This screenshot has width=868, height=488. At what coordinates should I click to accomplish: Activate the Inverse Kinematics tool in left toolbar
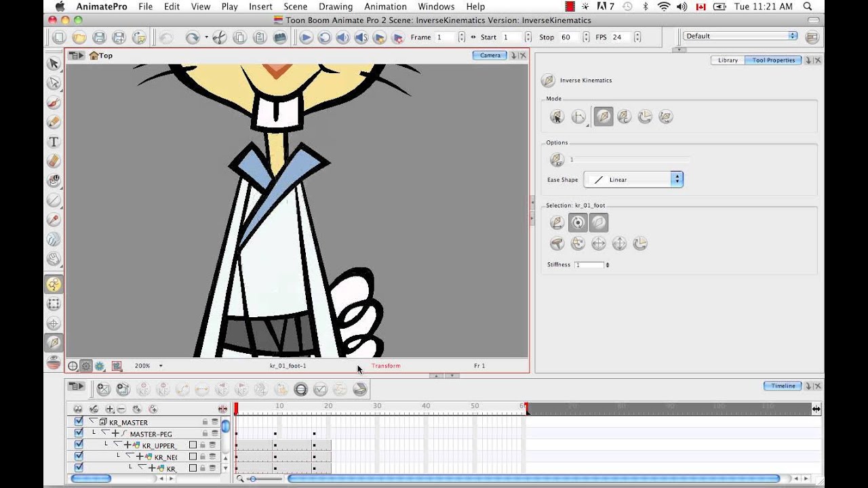(54, 343)
